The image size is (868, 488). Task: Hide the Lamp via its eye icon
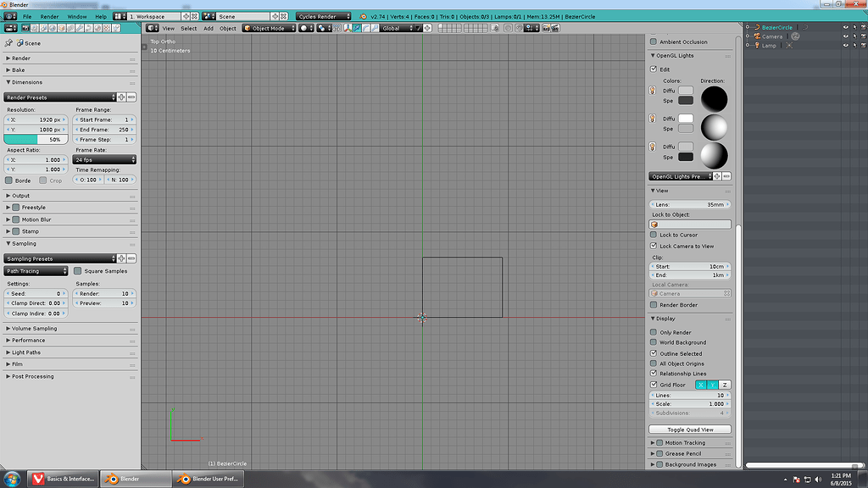pyautogui.click(x=845, y=46)
